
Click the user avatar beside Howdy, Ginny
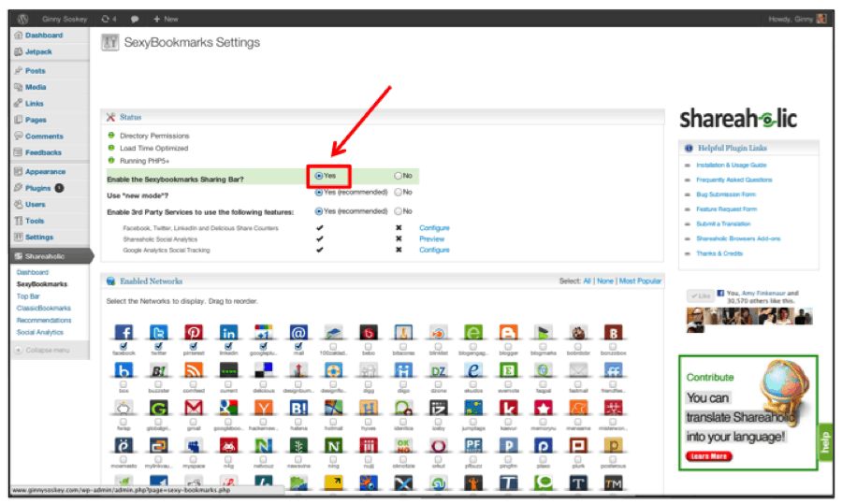point(821,19)
